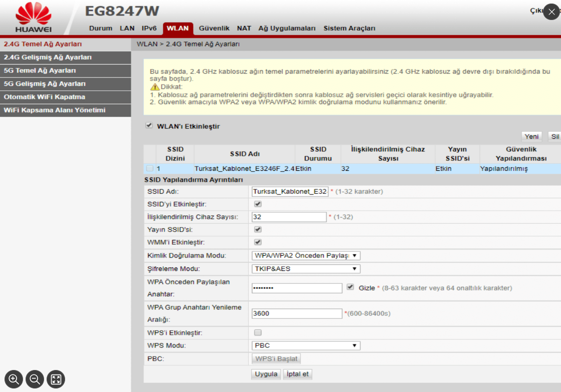Select the WLAN tab
561x392 pixels.
click(x=178, y=29)
